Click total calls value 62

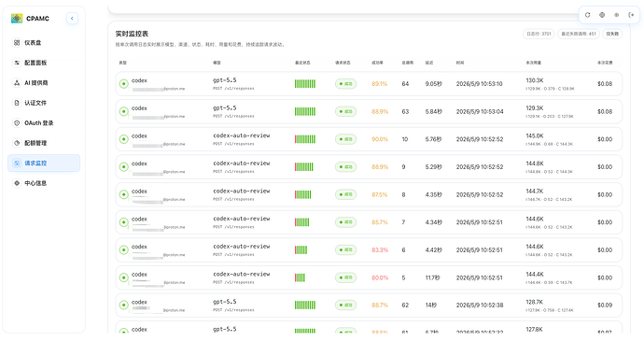tap(405, 305)
